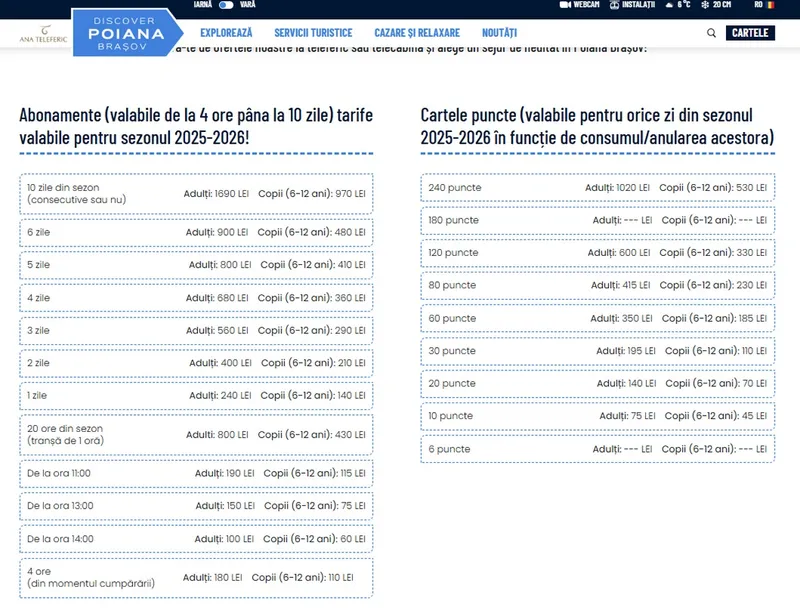Select the 10 puncte card row
The width and height of the screenshot is (800, 616).
tap(597, 416)
